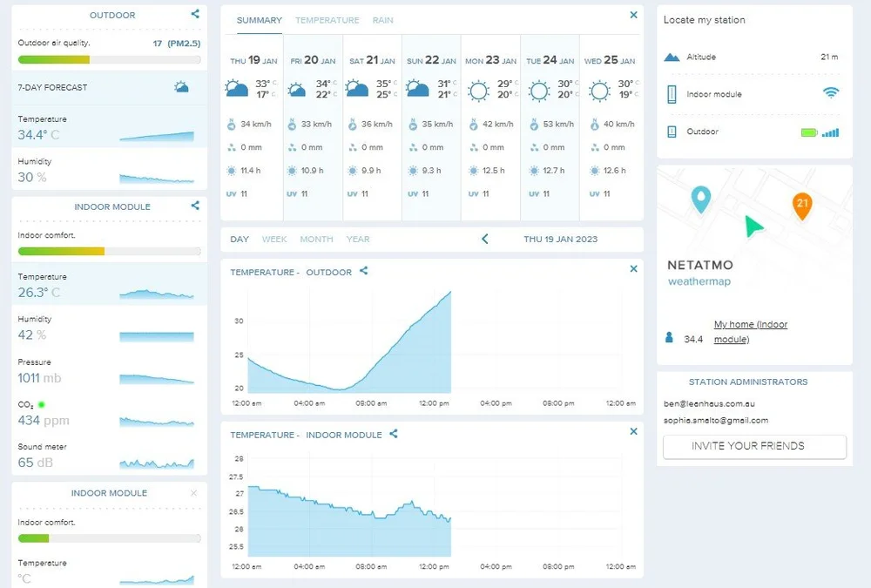871x588 pixels.
Task: Click the wind icon for Thu 19 Jan
Action: 232,124
